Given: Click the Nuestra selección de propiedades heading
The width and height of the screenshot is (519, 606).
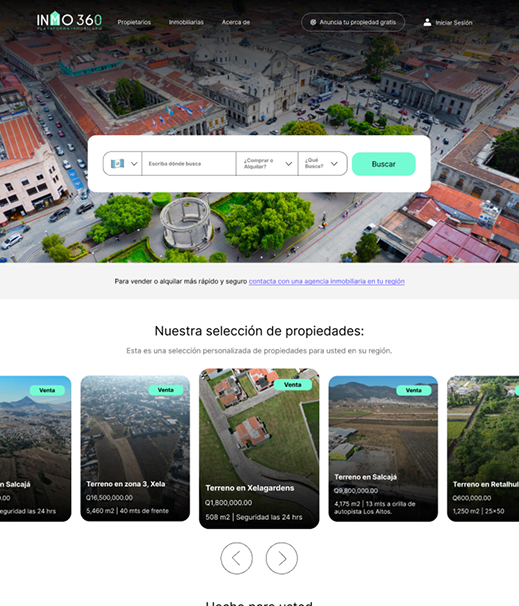Looking at the screenshot, I should point(259,331).
